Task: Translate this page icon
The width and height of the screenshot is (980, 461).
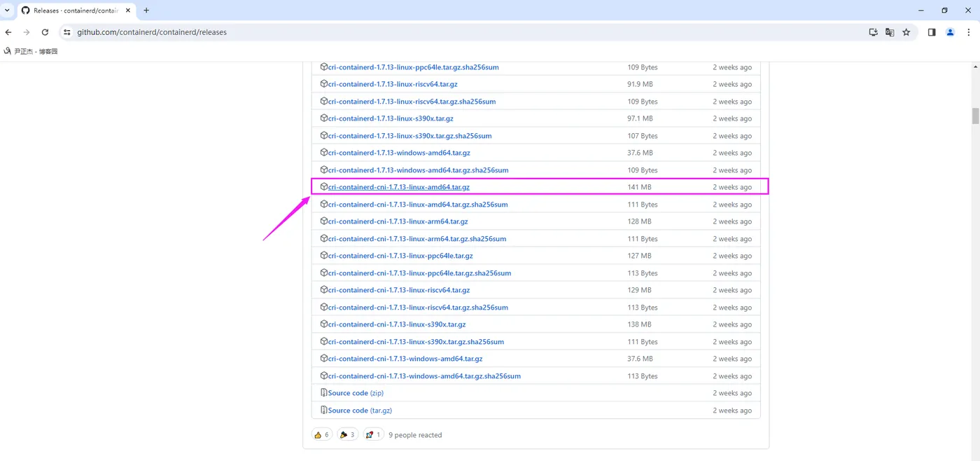Action: 890,32
